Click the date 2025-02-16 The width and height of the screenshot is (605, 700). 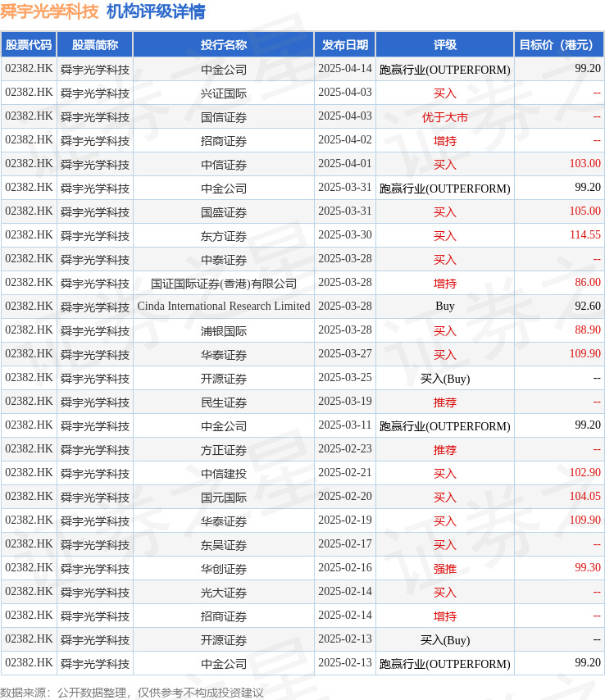click(345, 567)
